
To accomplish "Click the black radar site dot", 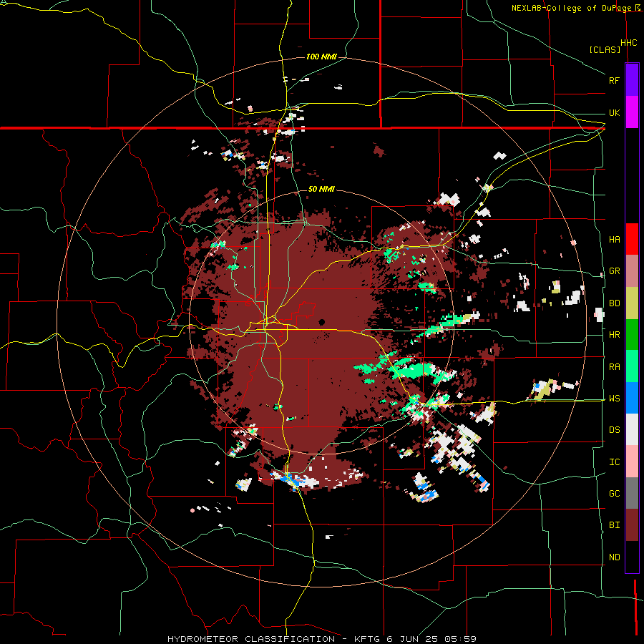I will 321,322.
